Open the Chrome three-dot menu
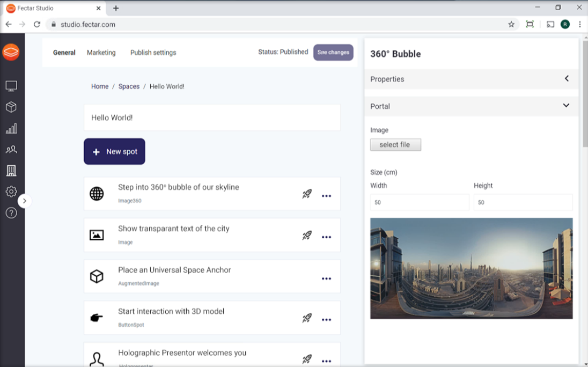This screenshot has height=367, width=588. [x=580, y=24]
